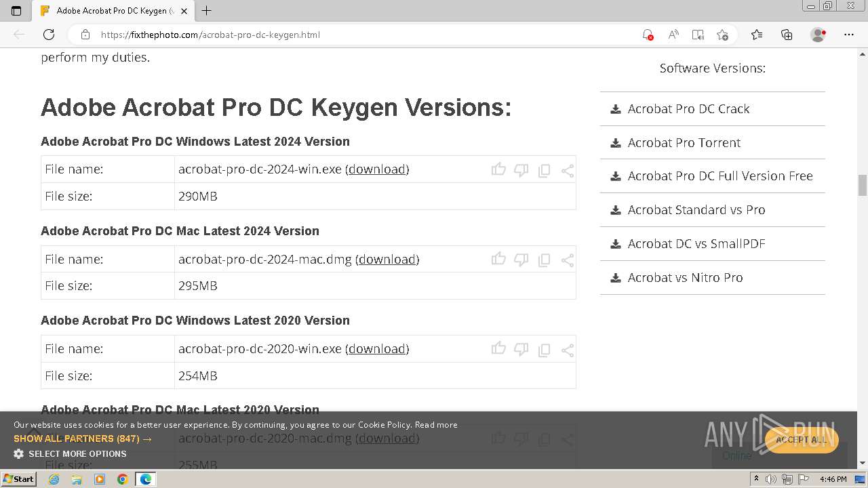Open File Explorer from taskbar
868x488 pixels.
77,479
